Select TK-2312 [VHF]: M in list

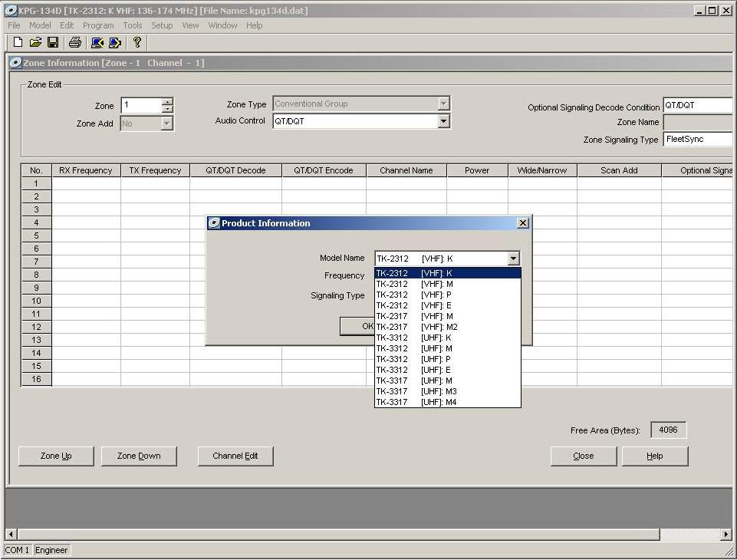coord(447,284)
